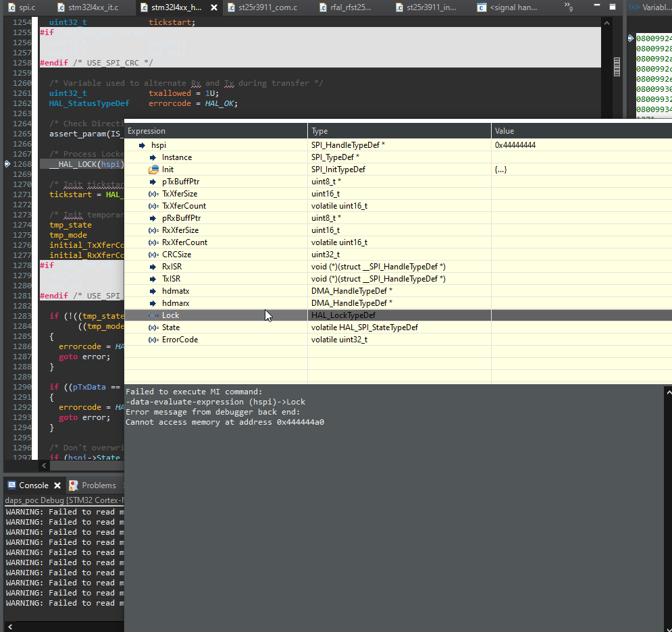Viewport: 672px width, 632px height.
Task: Maximize the editor area
Action: [612, 7]
